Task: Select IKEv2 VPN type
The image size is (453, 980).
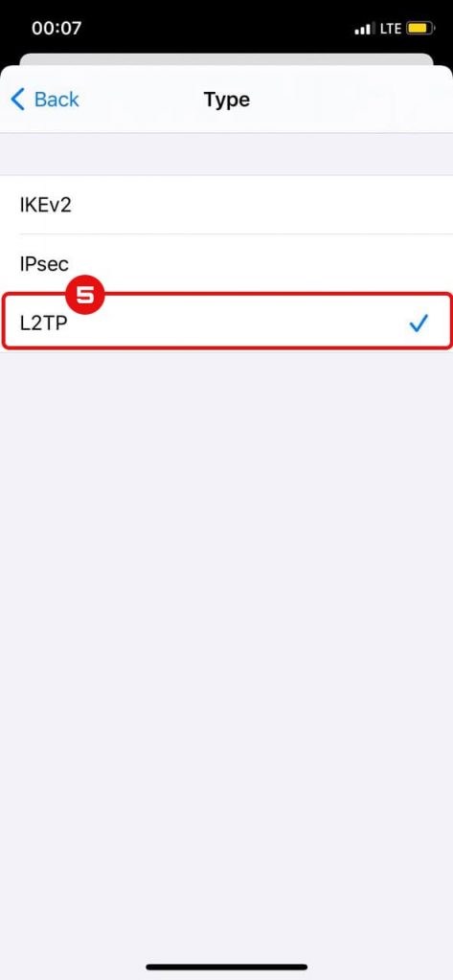Action: pyautogui.click(x=226, y=205)
